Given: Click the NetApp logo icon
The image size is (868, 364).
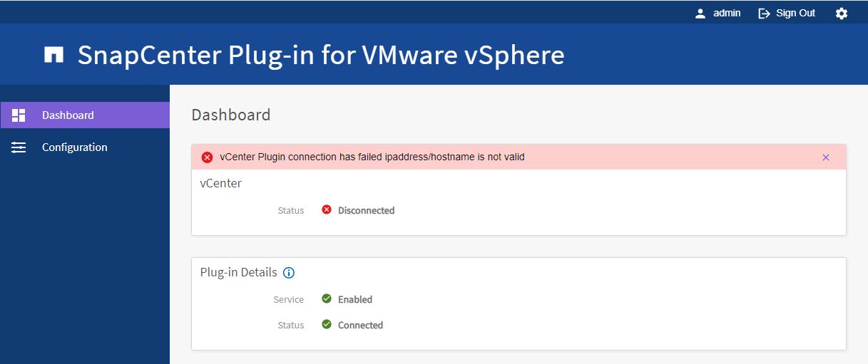Looking at the screenshot, I should click(54, 55).
